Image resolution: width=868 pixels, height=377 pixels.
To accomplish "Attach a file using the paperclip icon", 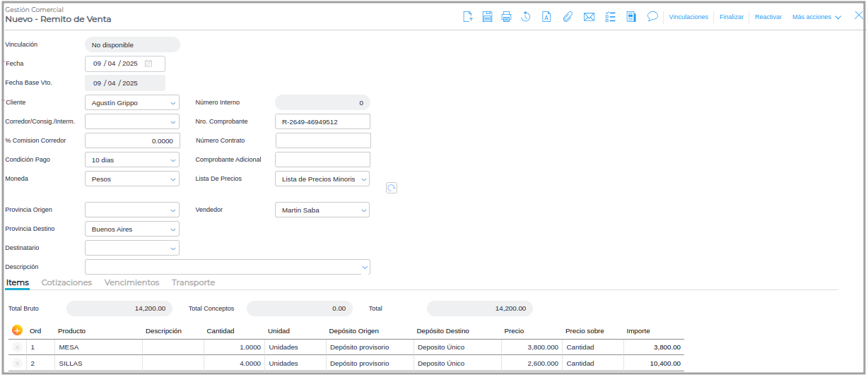I will pos(567,17).
